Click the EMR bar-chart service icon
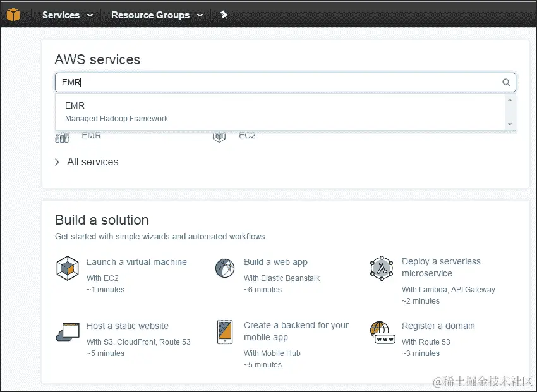The image size is (537, 392). (62, 138)
